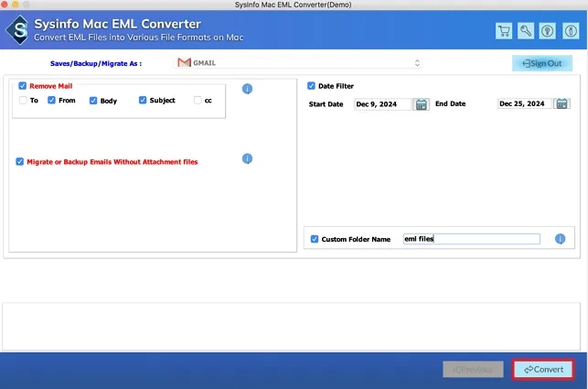Click the Previous button
This screenshot has height=389, width=588.
[x=473, y=369]
